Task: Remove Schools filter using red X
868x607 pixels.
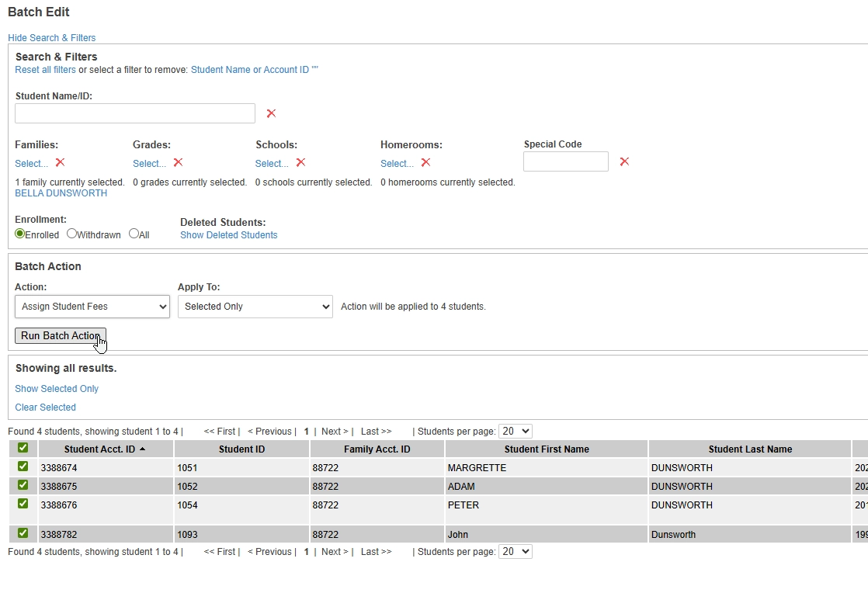Action: coord(300,162)
